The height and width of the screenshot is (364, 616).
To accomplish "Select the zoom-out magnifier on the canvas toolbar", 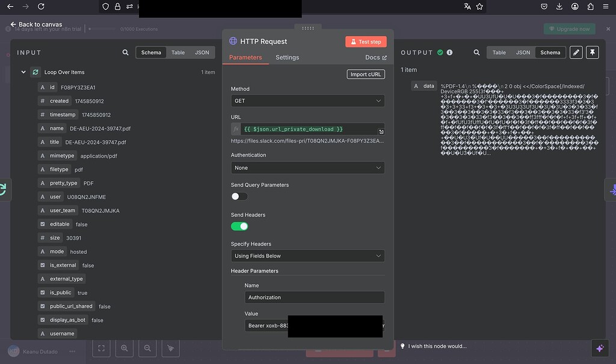I will coord(147,348).
